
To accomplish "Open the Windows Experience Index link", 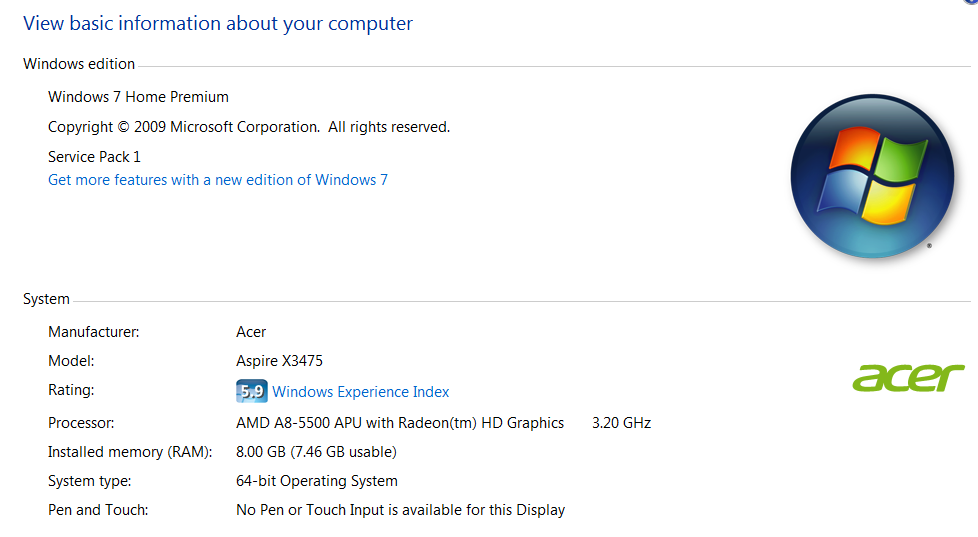I will [x=360, y=392].
